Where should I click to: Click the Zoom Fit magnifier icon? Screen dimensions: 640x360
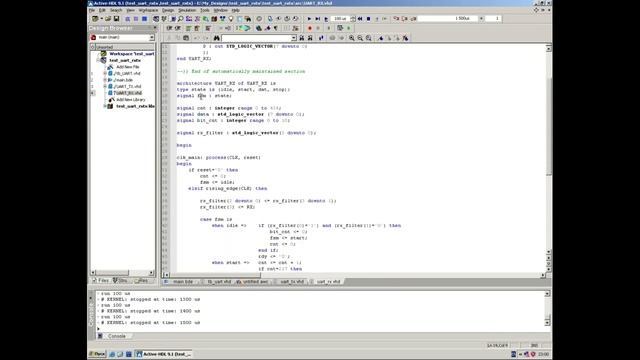[369, 38]
